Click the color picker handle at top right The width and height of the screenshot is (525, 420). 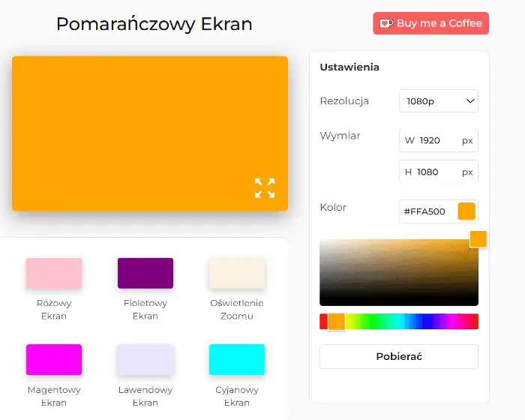[478, 239]
